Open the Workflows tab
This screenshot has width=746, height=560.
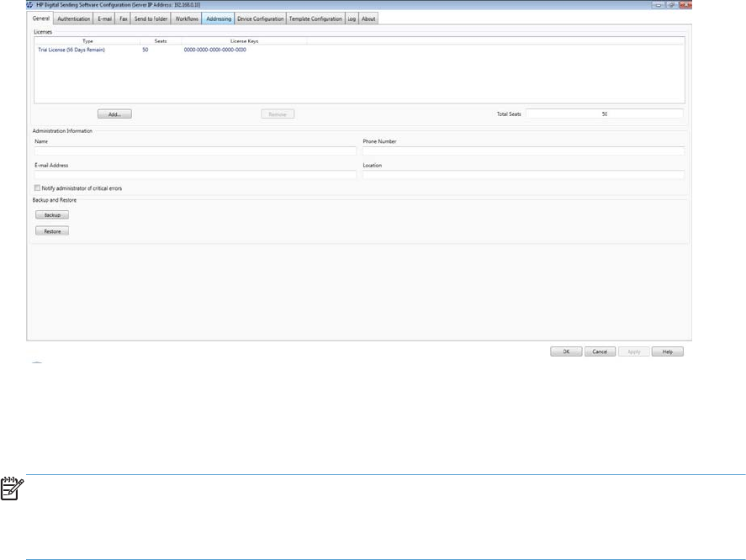(x=187, y=19)
